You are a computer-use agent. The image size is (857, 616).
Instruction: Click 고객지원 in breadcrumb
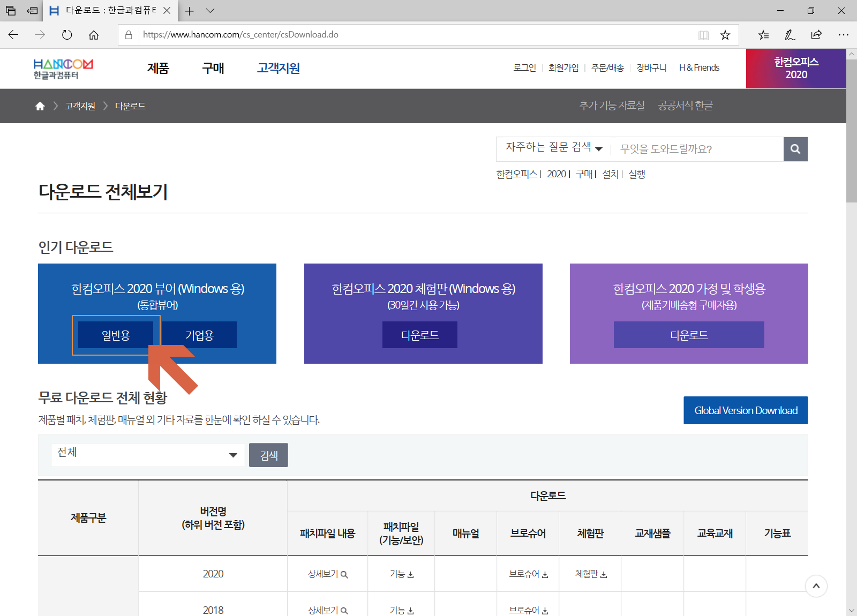pos(80,106)
